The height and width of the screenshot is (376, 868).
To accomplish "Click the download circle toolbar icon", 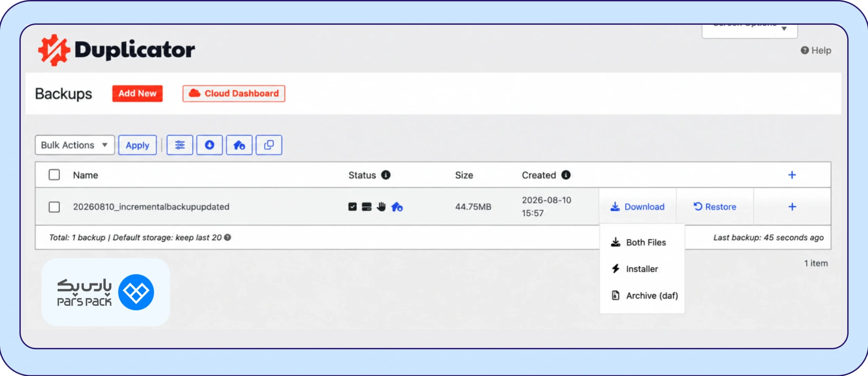I will tap(210, 145).
